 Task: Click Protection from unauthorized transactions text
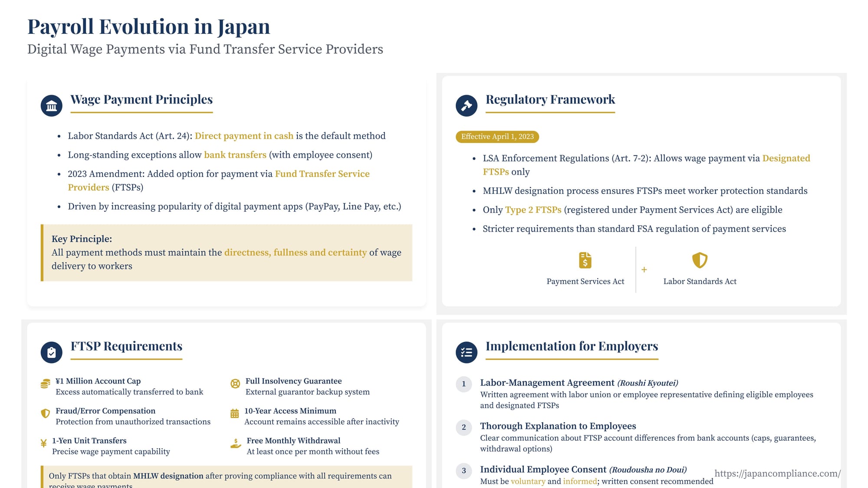click(133, 422)
